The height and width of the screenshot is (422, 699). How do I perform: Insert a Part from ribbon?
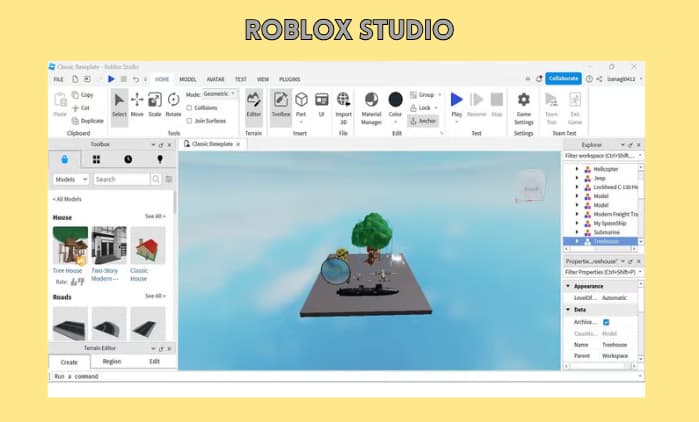click(301, 106)
